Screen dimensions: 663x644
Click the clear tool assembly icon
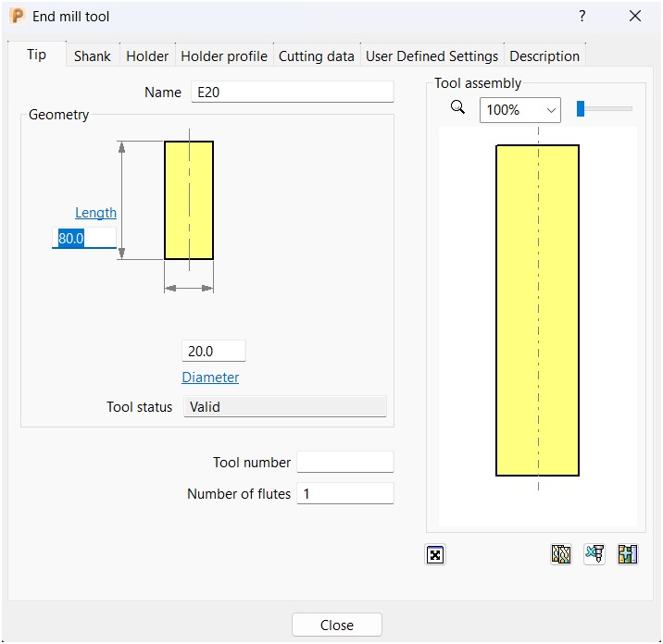(x=594, y=554)
